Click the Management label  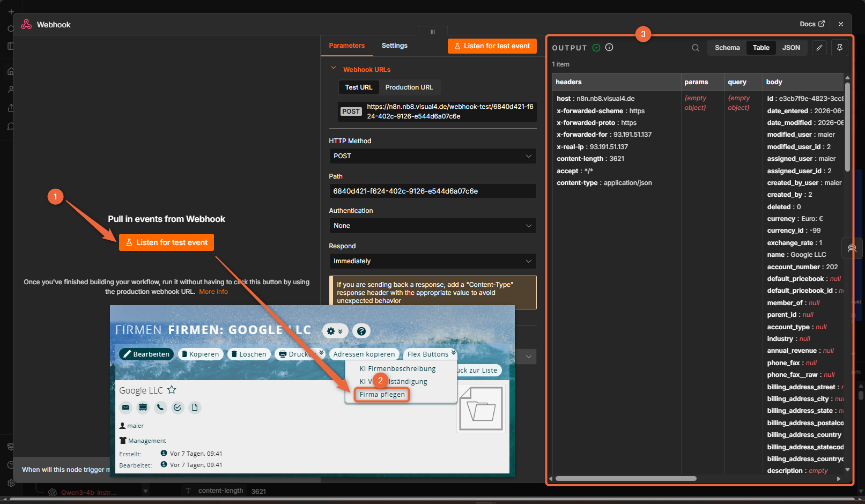point(147,441)
